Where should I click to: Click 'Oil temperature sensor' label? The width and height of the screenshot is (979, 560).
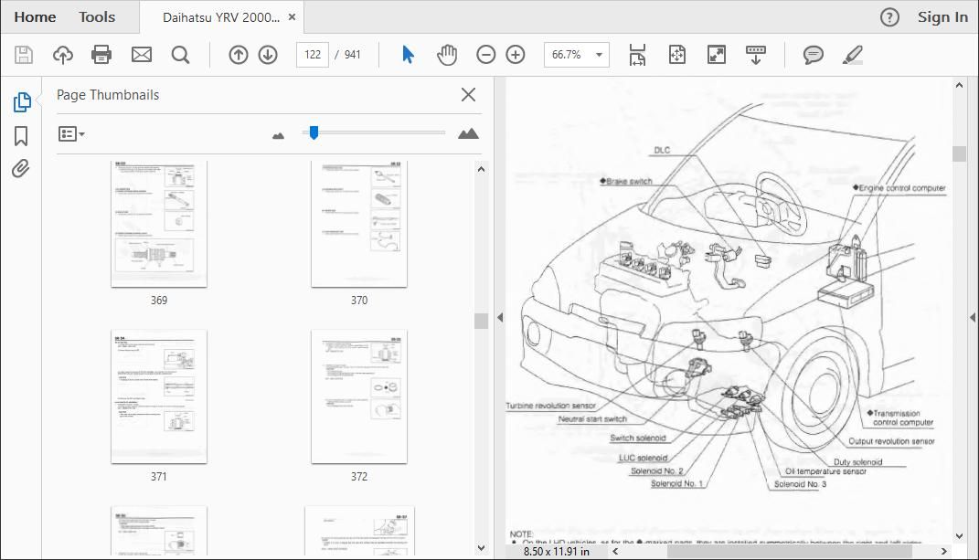825,472
